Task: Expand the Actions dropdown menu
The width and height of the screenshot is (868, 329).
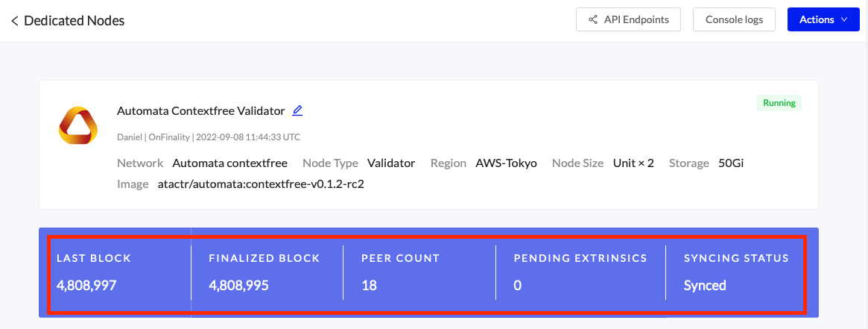Action: point(823,19)
